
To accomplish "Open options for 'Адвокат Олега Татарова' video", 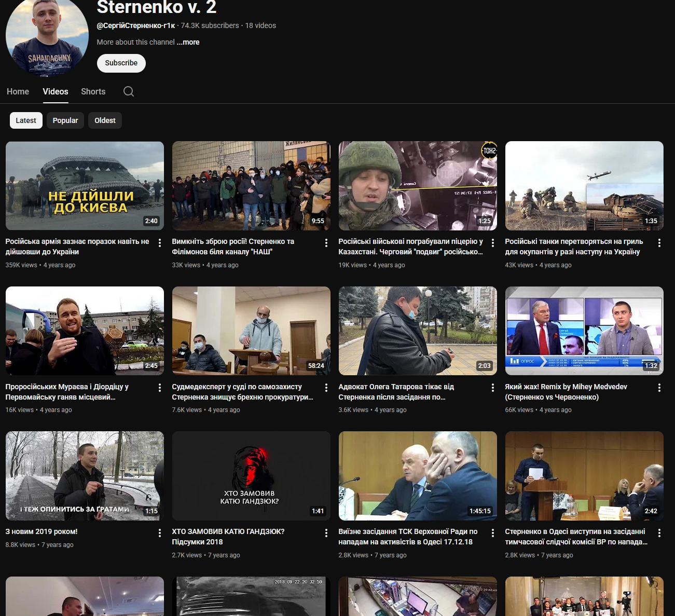I will [x=493, y=388].
